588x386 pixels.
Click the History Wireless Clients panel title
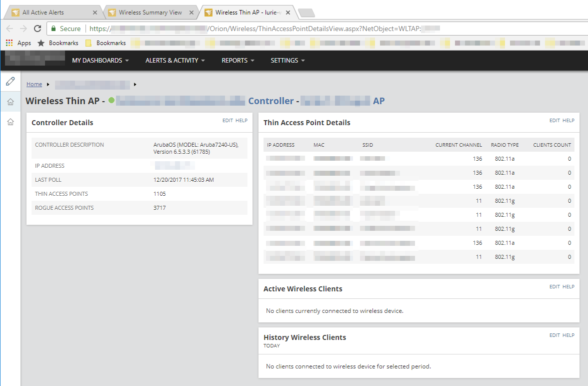[x=304, y=337]
